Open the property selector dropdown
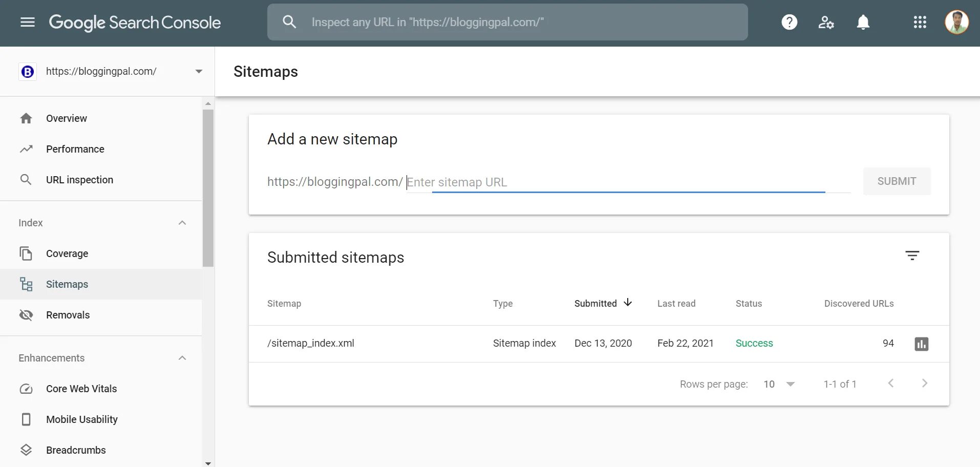Image resolution: width=980 pixels, height=467 pixels. 199,71
